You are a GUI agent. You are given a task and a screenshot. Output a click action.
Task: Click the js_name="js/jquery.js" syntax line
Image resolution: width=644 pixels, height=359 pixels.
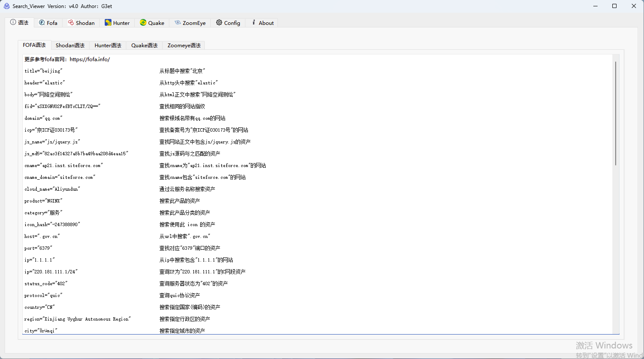click(x=52, y=142)
